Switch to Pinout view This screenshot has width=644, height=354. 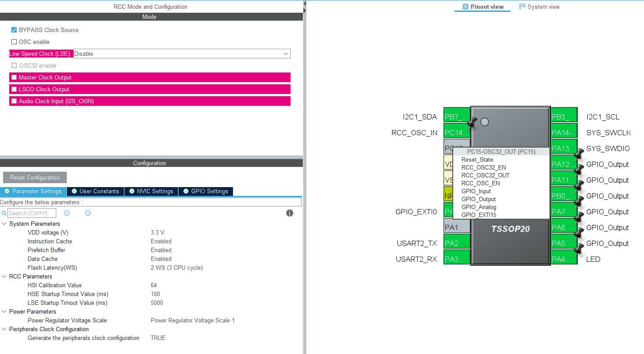click(483, 7)
